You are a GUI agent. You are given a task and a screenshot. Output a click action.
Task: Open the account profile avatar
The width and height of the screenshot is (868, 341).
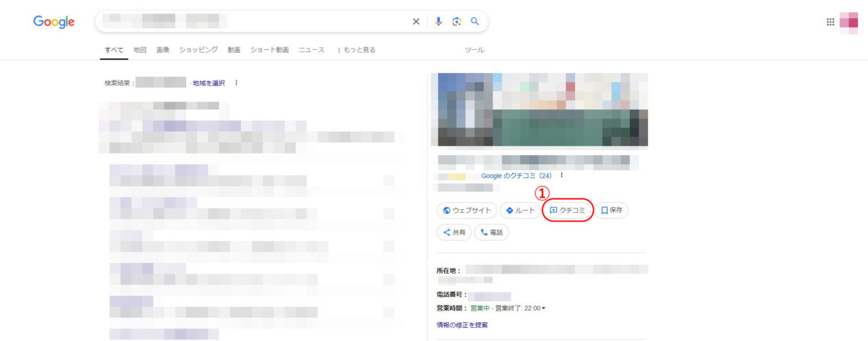click(x=848, y=22)
